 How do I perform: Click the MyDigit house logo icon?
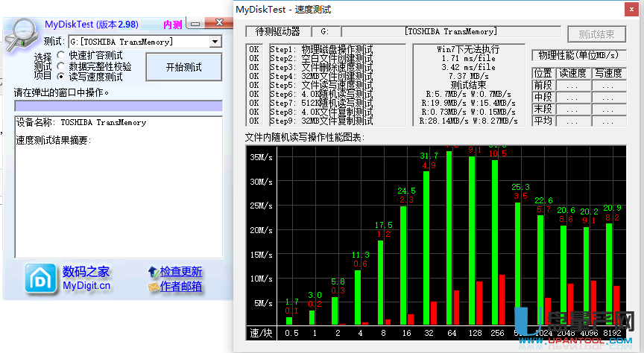tap(39, 278)
